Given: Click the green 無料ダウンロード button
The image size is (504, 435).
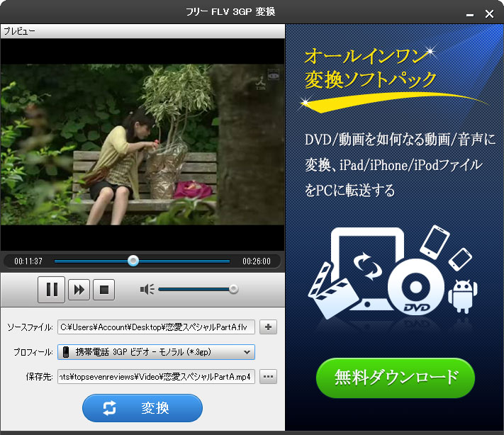Looking at the screenshot, I should [395, 378].
